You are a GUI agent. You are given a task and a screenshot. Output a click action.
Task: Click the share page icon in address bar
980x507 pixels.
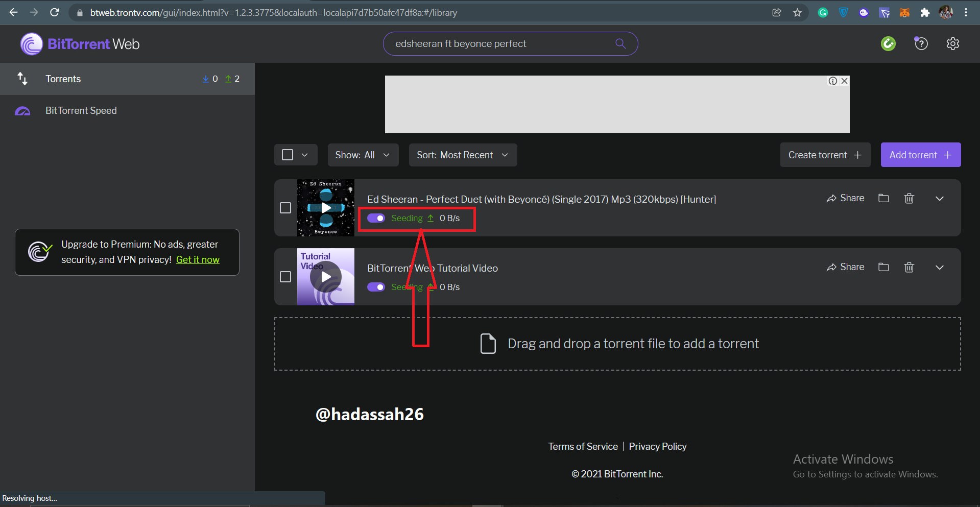point(777,12)
